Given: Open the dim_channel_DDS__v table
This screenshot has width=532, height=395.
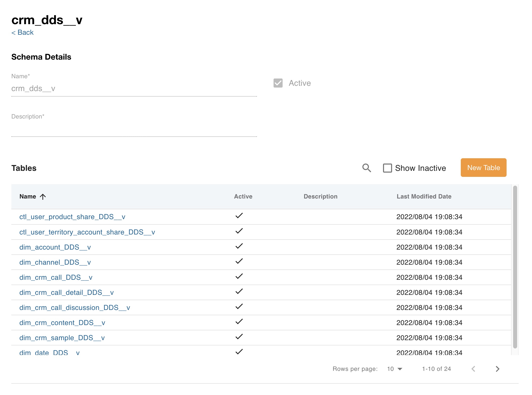Looking at the screenshot, I should (55, 262).
